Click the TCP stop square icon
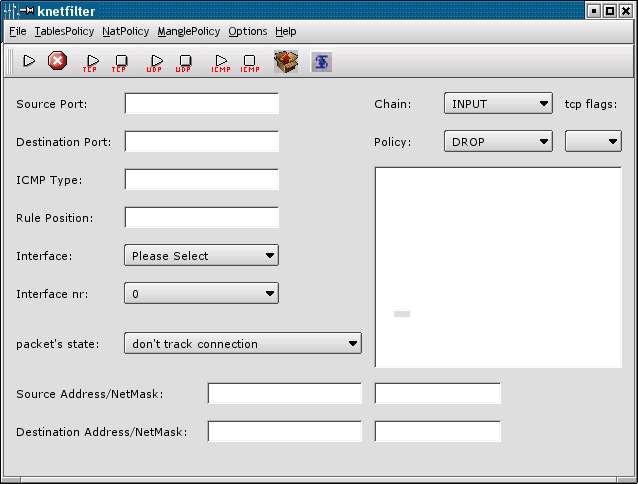Screen dimensions: 638x484 click(120, 63)
